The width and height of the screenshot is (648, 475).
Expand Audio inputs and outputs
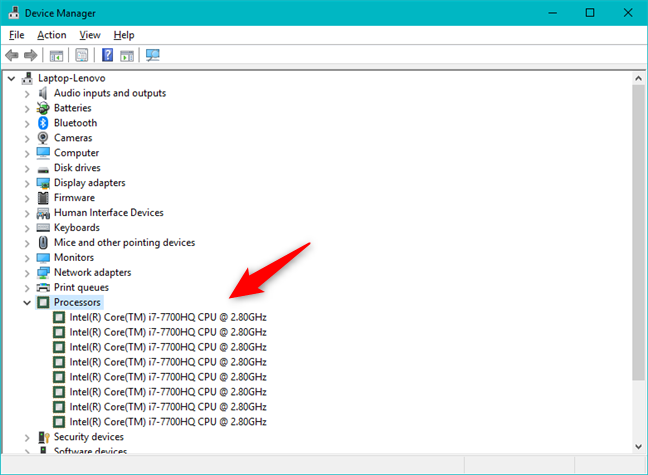(27, 94)
